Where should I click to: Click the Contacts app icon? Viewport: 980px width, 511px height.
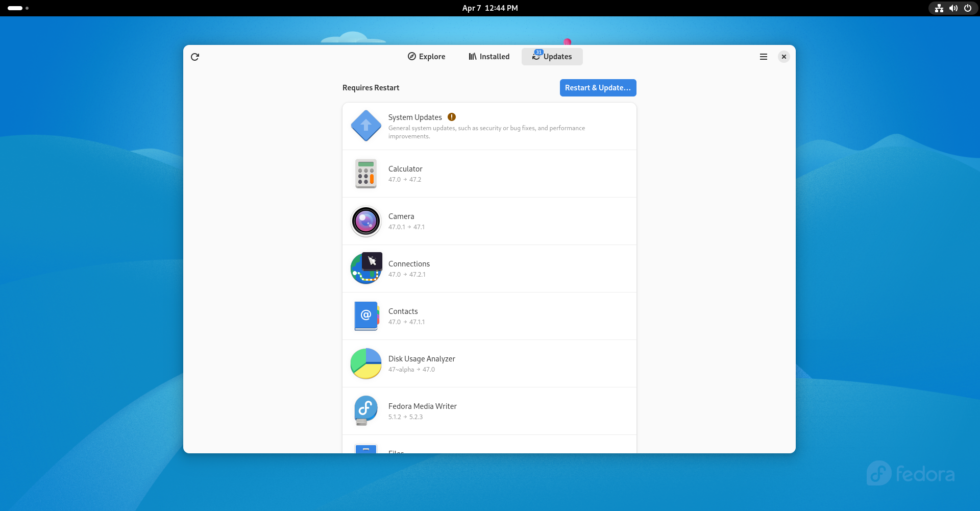click(366, 316)
